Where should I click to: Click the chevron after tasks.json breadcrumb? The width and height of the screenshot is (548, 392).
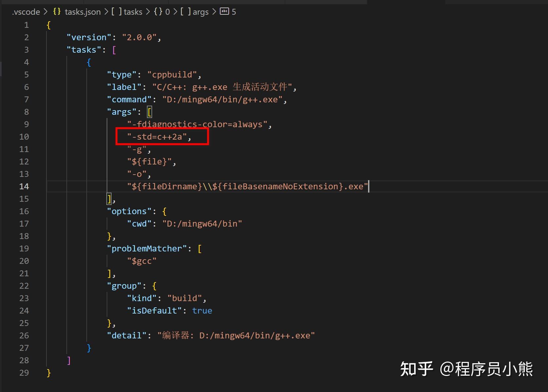click(106, 12)
